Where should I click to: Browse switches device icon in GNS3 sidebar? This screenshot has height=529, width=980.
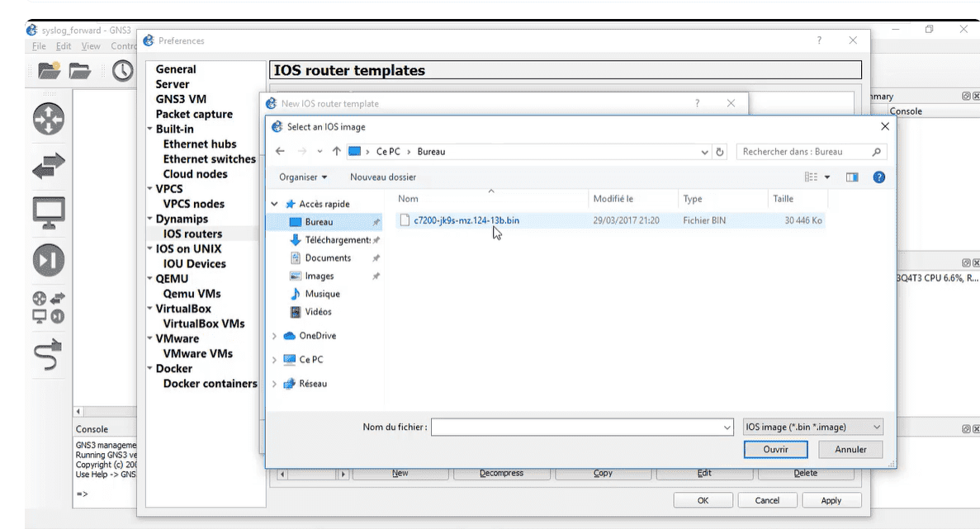(x=49, y=166)
